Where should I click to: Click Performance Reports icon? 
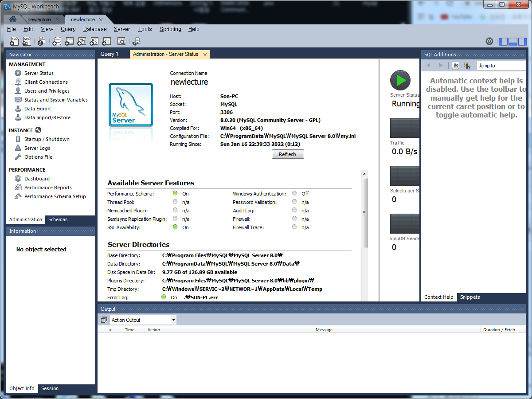(x=18, y=188)
